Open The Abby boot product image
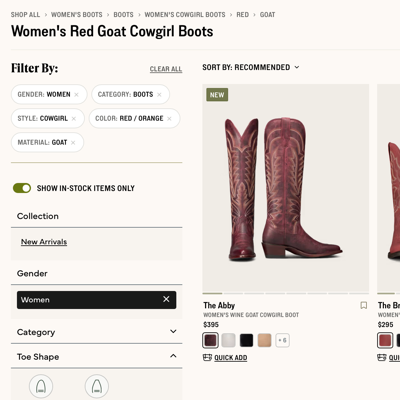Viewport: 400px width, 400px height. pos(286,188)
